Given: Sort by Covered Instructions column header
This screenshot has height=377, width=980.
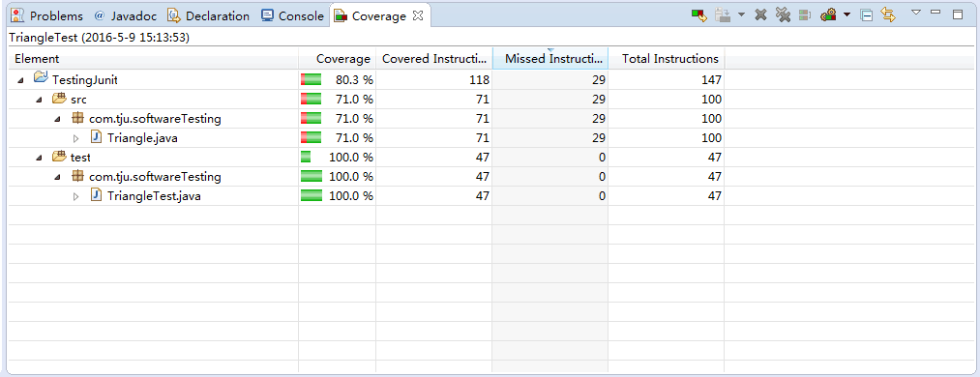Looking at the screenshot, I should point(433,59).
